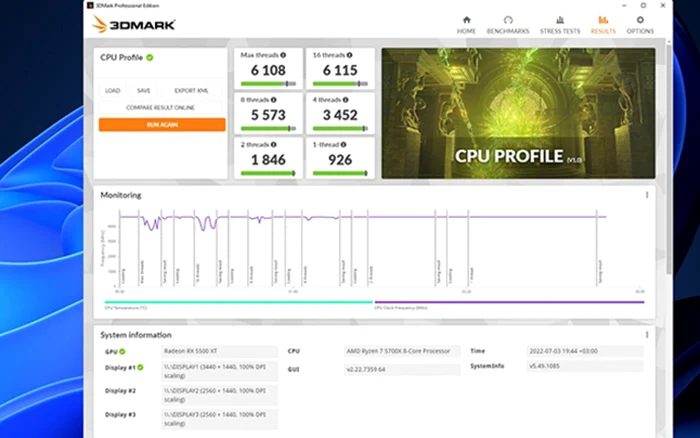Image resolution: width=700 pixels, height=438 pixels.
Task: Click the Max threads score bar
Action: (268, 83)
